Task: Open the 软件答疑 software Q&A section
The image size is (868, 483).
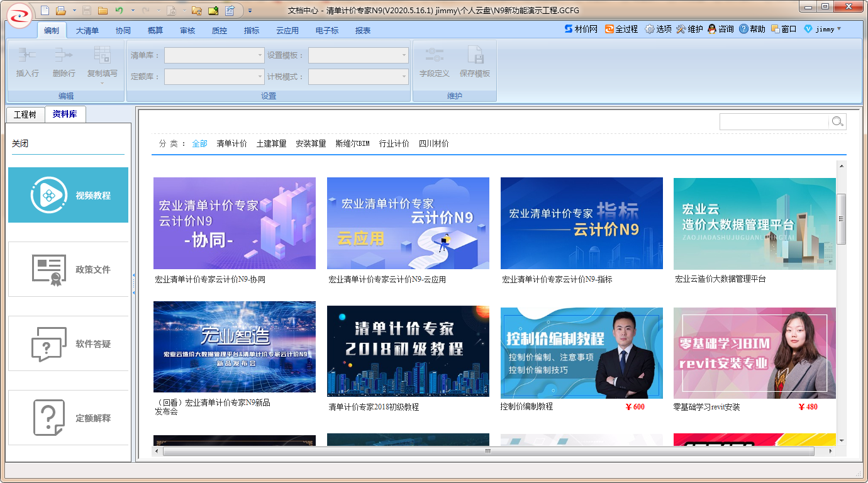Action: point(68,344)
